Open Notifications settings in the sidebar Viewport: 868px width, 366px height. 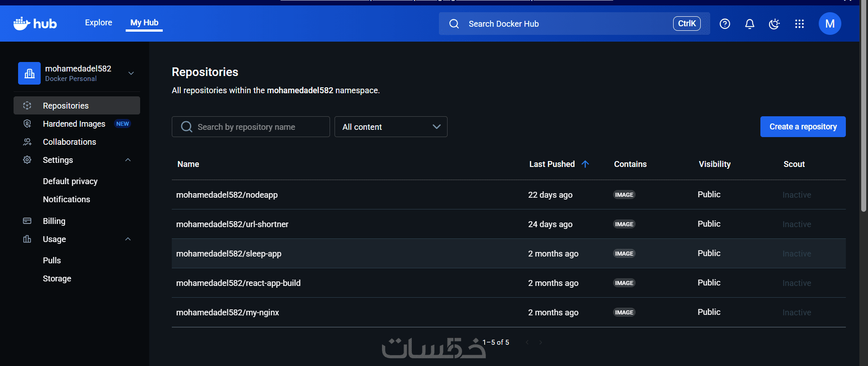point(66,200)
